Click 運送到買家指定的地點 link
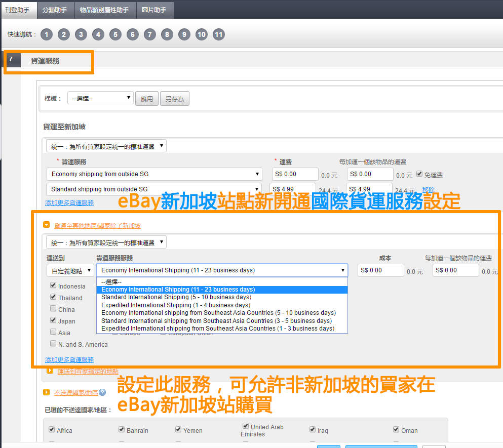Image resolution: width=503 pixels, height=448 pixels. pos(88,372)
